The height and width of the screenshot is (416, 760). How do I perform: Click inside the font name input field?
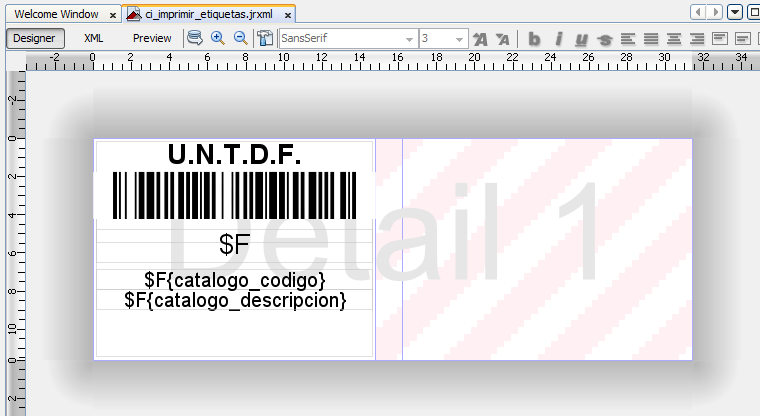click(x=341, y=38)
